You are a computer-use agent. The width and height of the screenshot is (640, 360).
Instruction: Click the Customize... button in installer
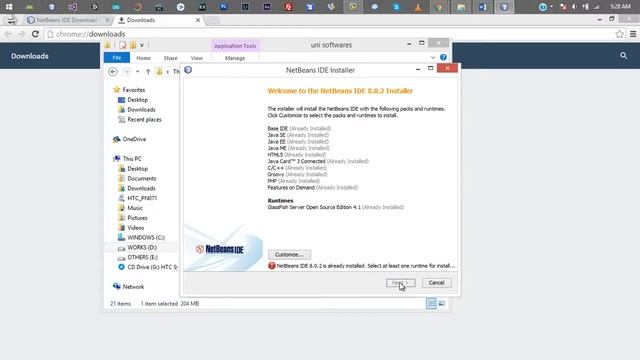coord(289,254)
